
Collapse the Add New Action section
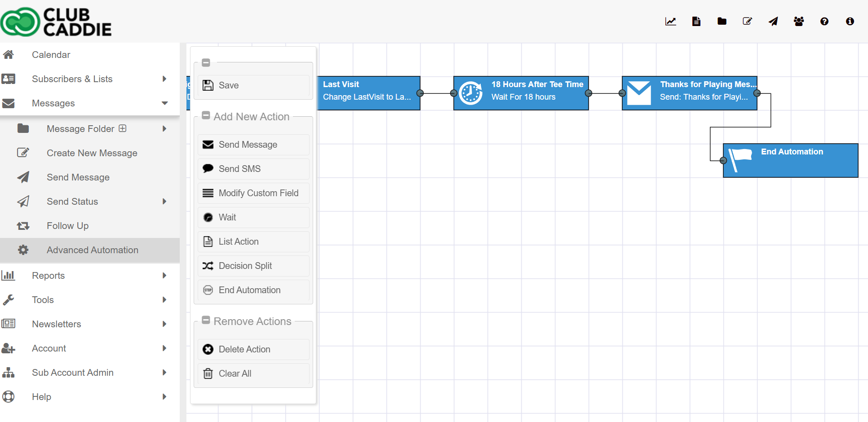point(206,116)
